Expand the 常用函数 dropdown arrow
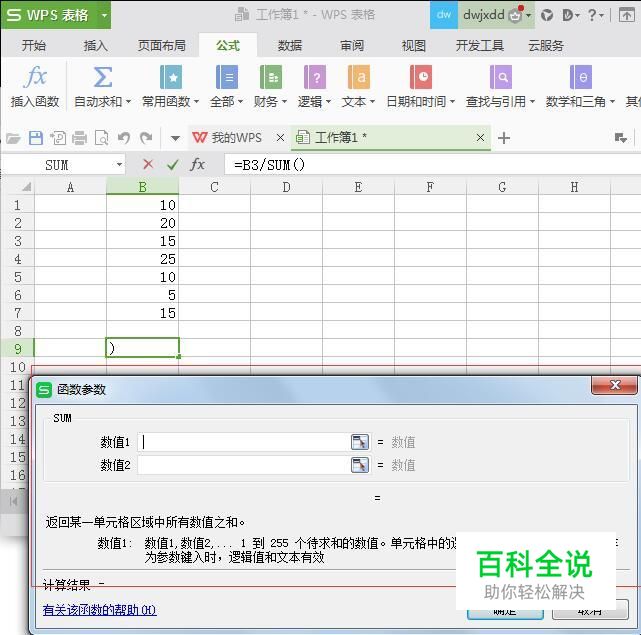 click(196, 101)
